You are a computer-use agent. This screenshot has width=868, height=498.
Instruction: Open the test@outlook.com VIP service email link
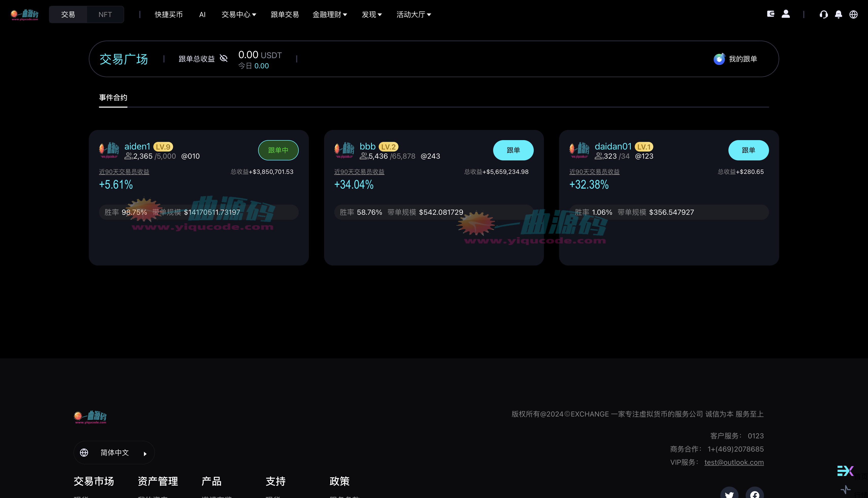point(734,462)
